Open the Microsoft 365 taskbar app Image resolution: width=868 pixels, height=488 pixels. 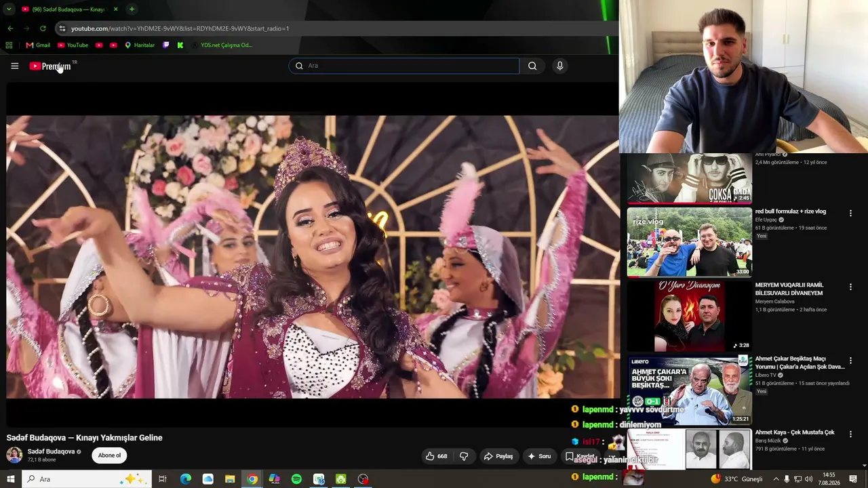274,479
